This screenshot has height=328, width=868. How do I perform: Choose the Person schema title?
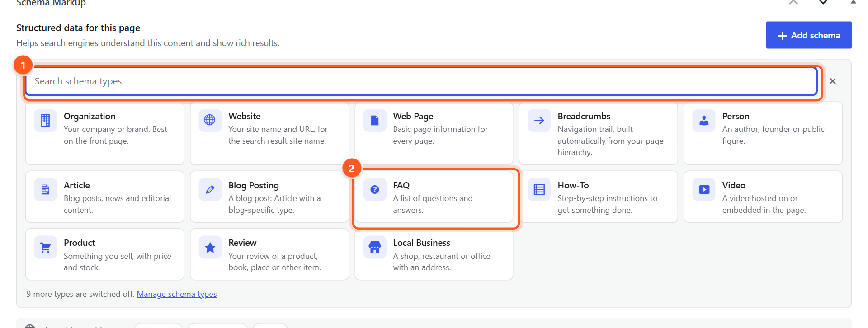click(736, 116)
